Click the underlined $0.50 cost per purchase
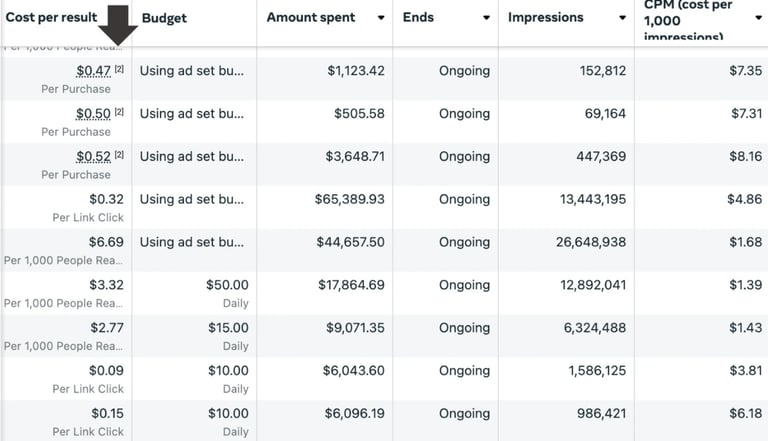Screen dimensions: 768x441 (x=93, y=114)
